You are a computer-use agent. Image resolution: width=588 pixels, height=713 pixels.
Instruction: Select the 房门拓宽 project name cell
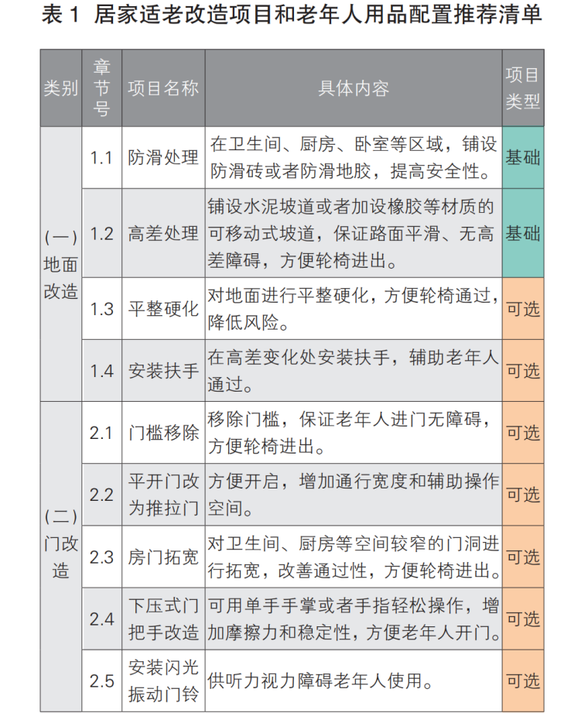coord(163,557)
